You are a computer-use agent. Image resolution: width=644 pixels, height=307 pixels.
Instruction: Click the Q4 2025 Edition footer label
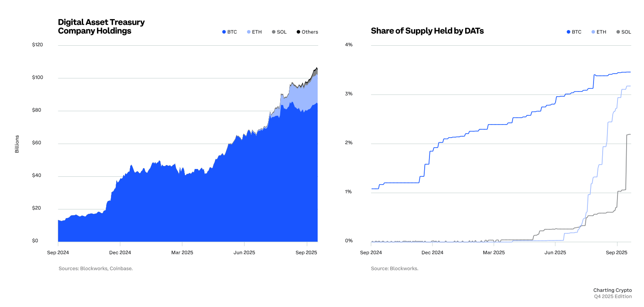[613, 297]
